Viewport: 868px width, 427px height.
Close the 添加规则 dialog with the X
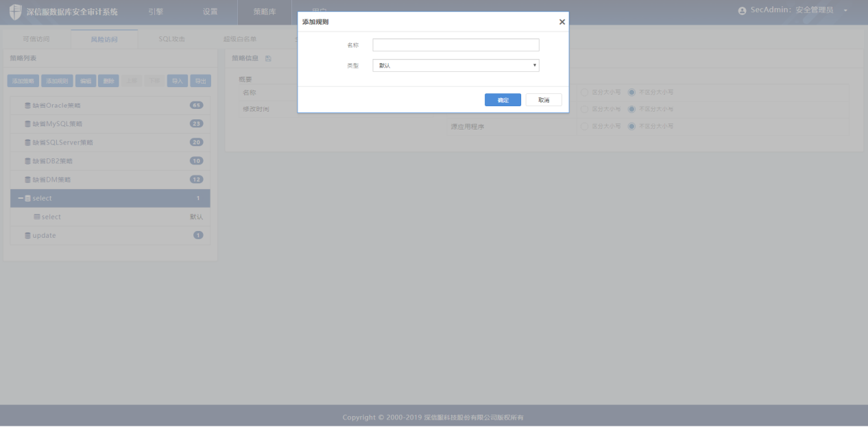pos(562,22)
